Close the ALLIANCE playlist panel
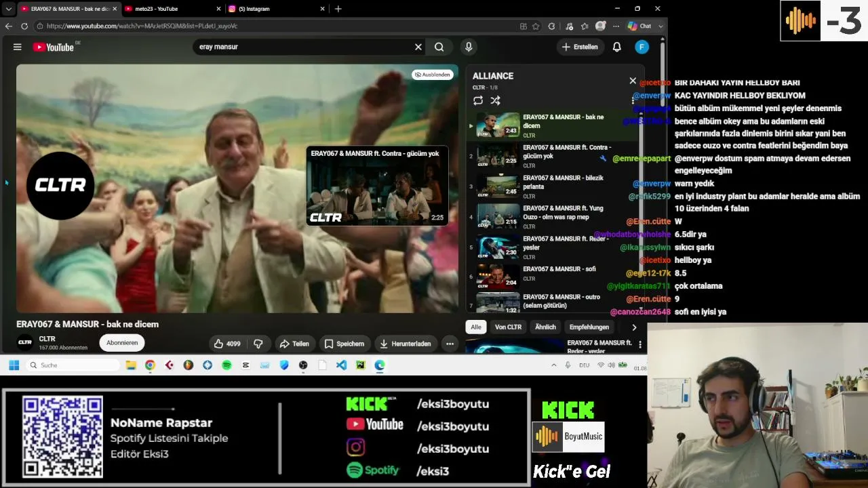The width and height of the screenshot is (868, 488). (633, 81)
